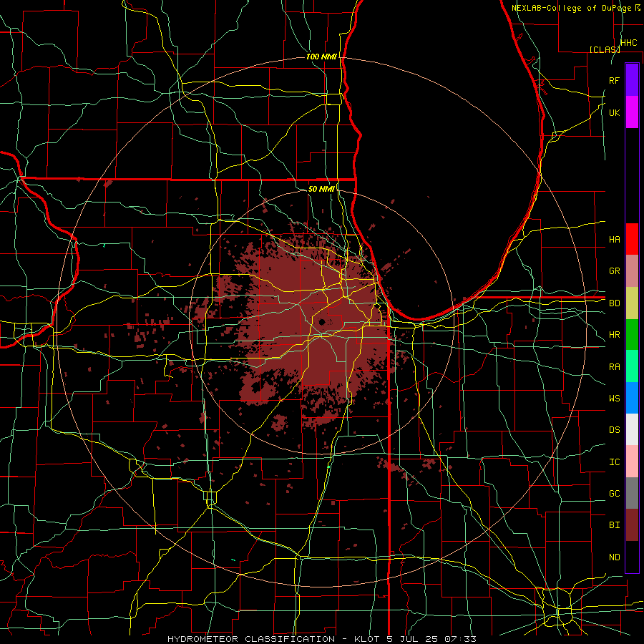Screen dimensions: 644x644
Task: Click the BI legend label
Action: click(x=615, y=525)
